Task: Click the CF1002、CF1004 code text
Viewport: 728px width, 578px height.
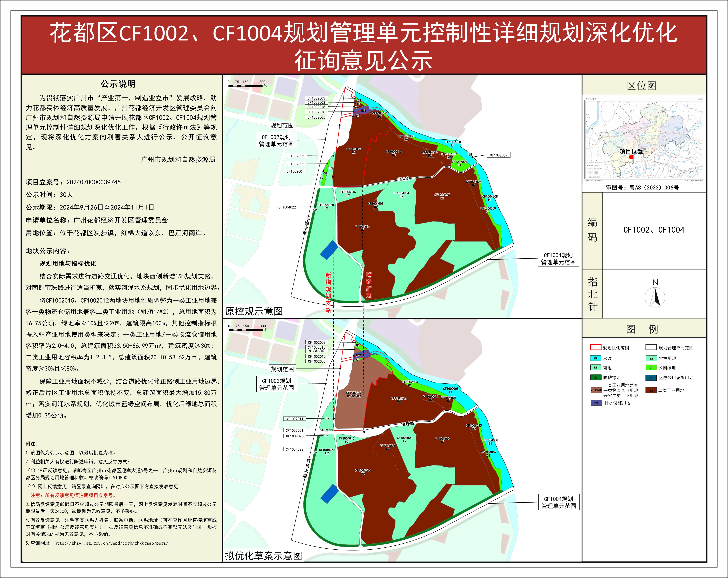Action: pyautogui.click(x=654, y=230)
